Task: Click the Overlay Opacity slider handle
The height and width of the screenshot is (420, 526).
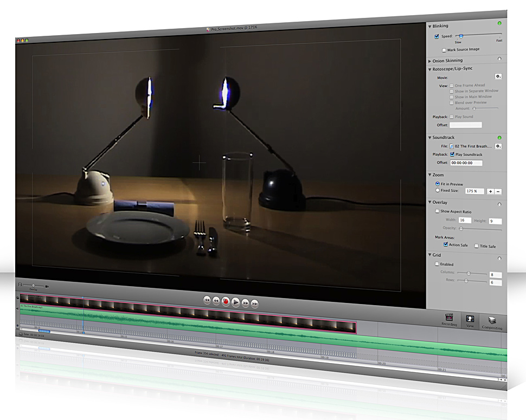Action: 461,228
